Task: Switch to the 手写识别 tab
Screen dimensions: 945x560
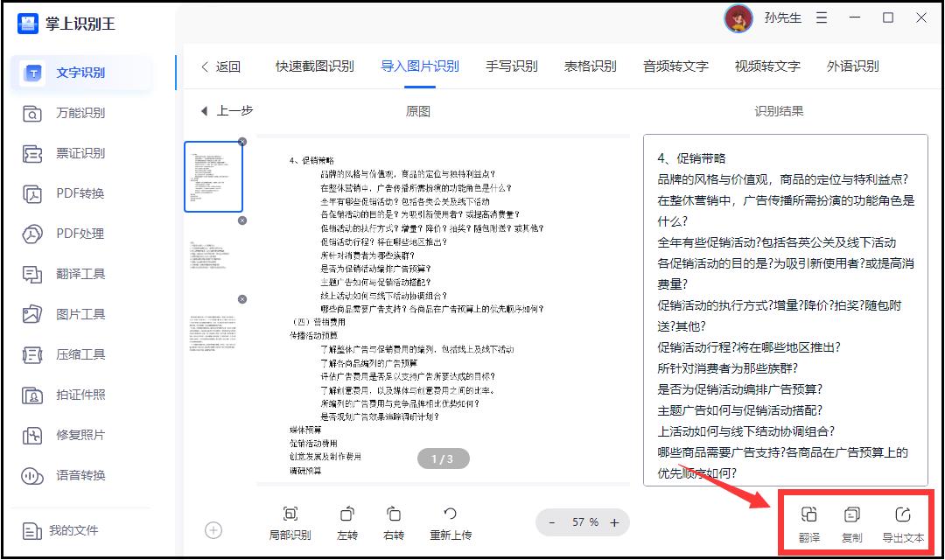Action: point(512,66)
